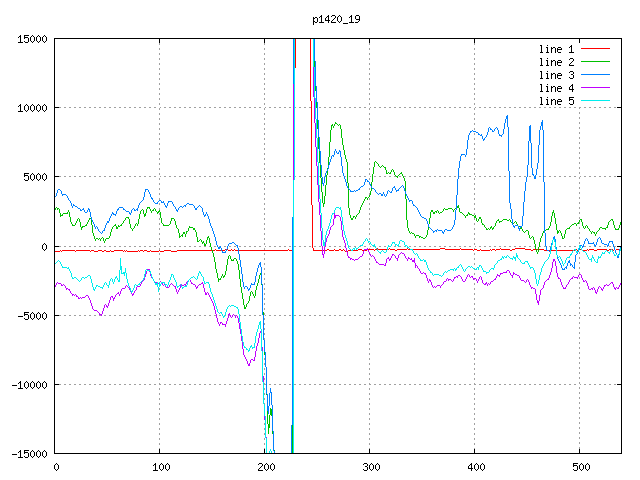Image resolution: width=640 pixels, height=480 pixels.
Task: Select the 'line 3' legend label
Action: pos(556,75)
